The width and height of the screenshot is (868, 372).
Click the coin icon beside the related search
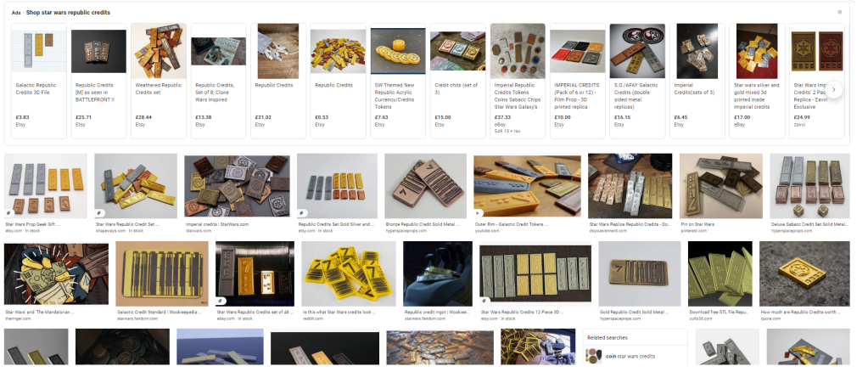point(595,356)
